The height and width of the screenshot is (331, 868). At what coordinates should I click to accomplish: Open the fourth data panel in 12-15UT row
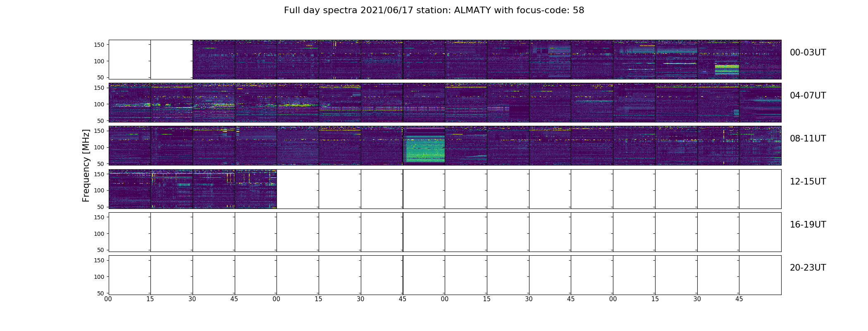(x=256, y=189)
